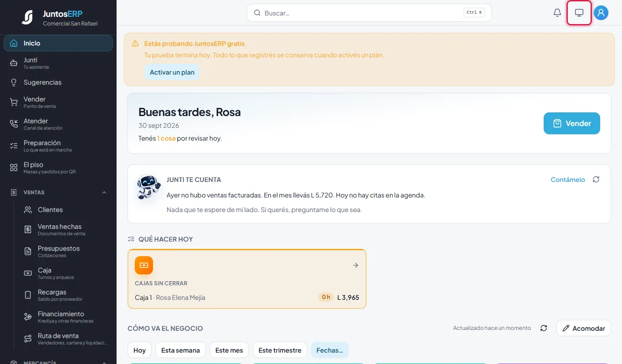Screen dimensions: 622x364
Task: Collapse the Ventas sidebar section
Action: pos(104,192)
